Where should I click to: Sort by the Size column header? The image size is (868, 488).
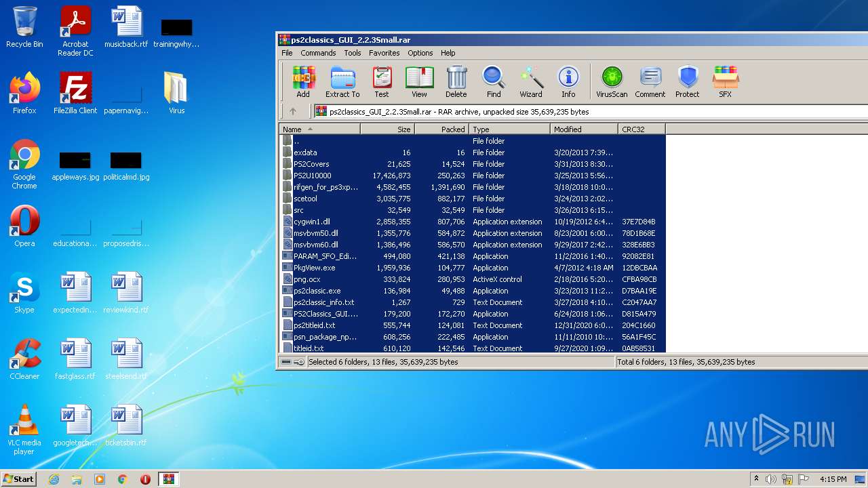[x=387, y=129]
